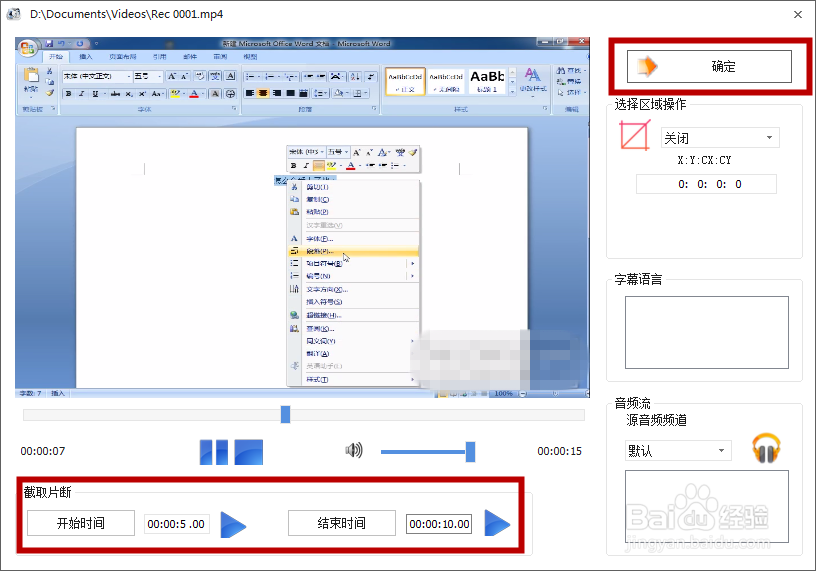Screen dimensions: 816x571
Task: Click the red crop-region selection icon
Action: (635, 135)
